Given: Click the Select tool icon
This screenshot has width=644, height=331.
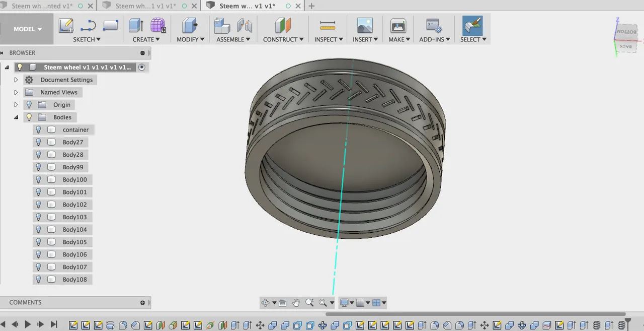Looking at the screenshot, I should 472,25.
